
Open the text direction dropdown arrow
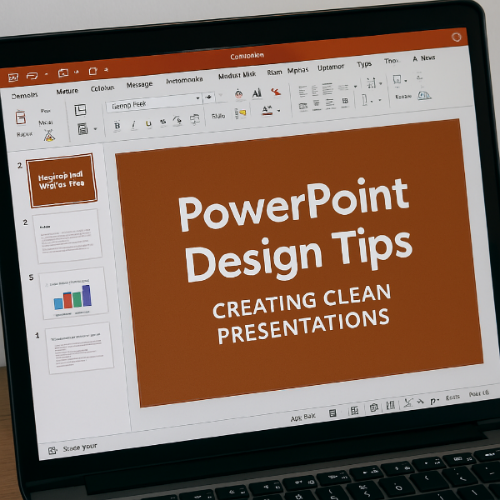[381, 83]
